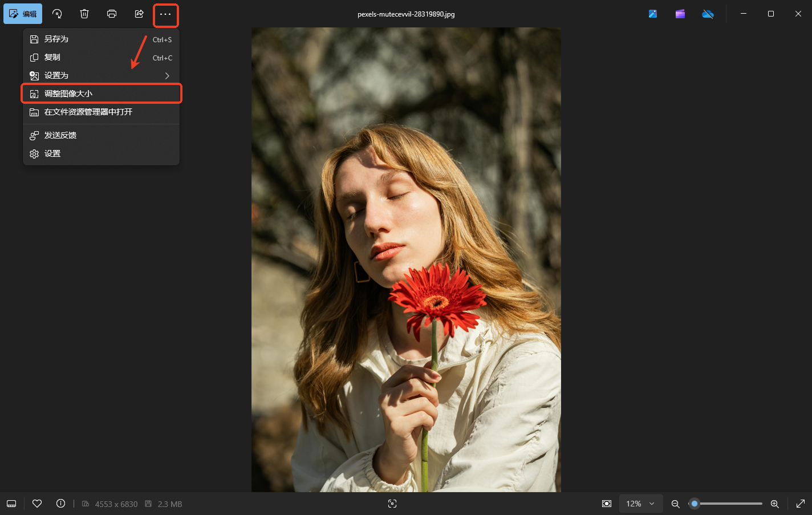The width and height of the screenshot is (812, 515).
Task: Toggle favorite with the heart icon
Action: click(37, 504)
